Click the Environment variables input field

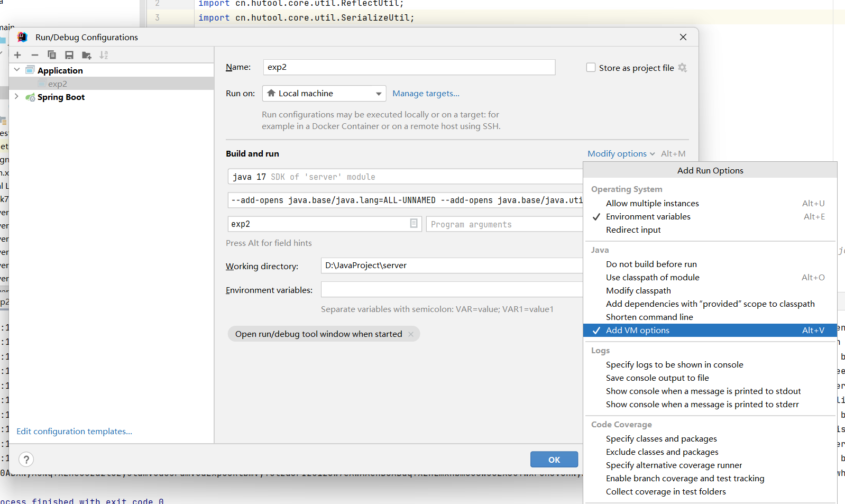pyautogui.click(x=452, y=289)
